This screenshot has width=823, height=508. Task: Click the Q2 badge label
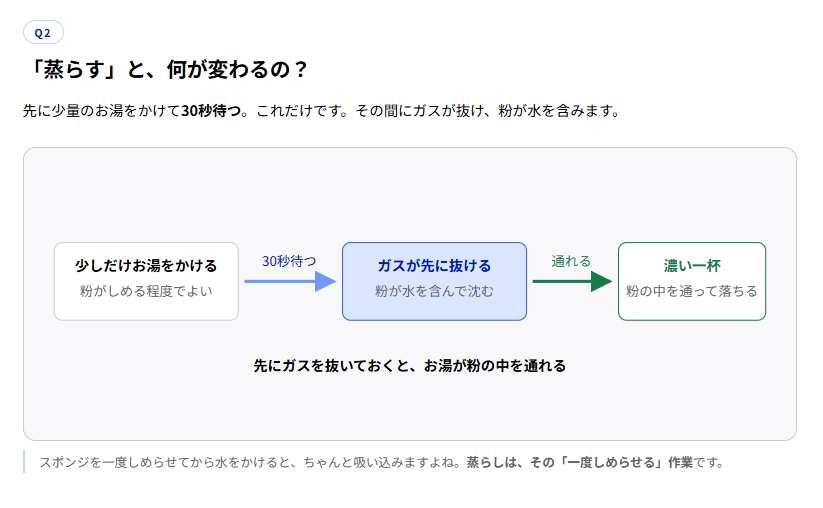click(x=43, y=33)
